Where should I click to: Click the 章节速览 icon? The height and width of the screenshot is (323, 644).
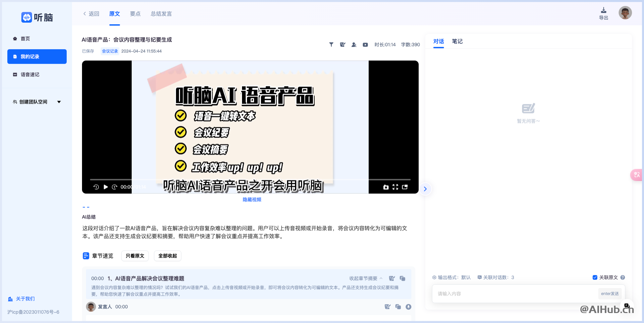pos(86,256)
